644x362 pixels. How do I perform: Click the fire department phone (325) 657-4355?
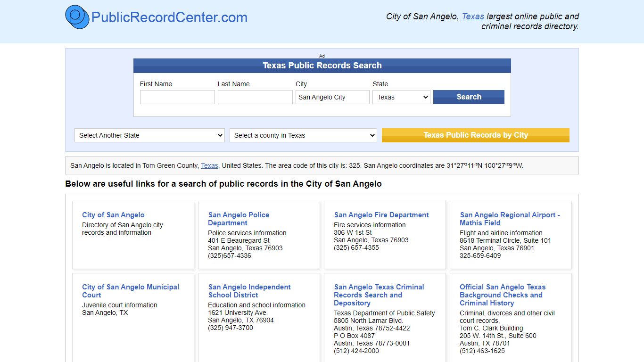356,247
